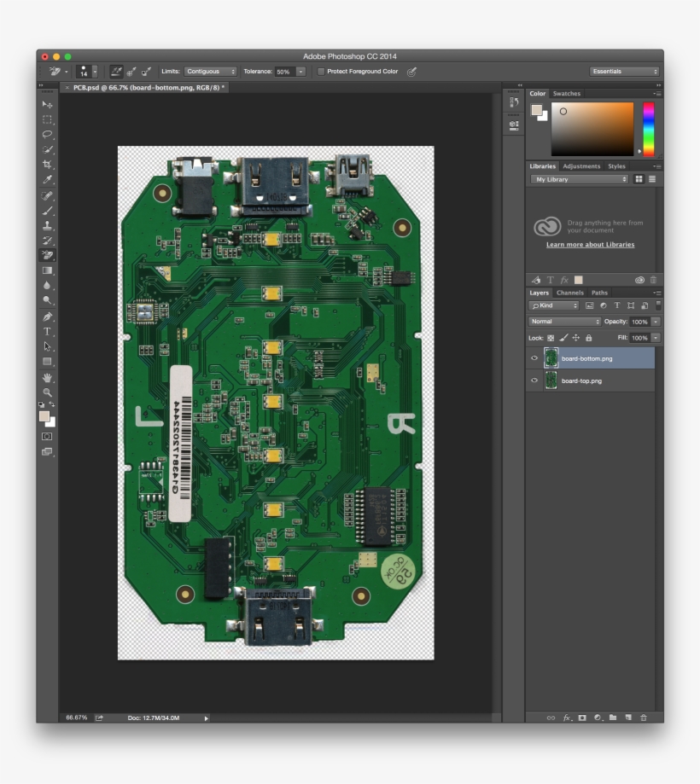Switch to the Channels tab
Viewport: 700px width, 784px height.
570,293
